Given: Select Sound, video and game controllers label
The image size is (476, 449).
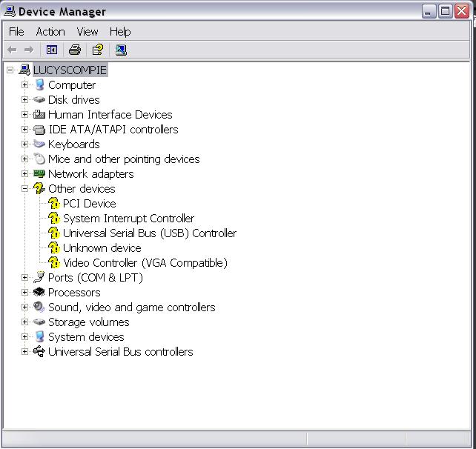Looking at the screenshot, I should 132,307.
